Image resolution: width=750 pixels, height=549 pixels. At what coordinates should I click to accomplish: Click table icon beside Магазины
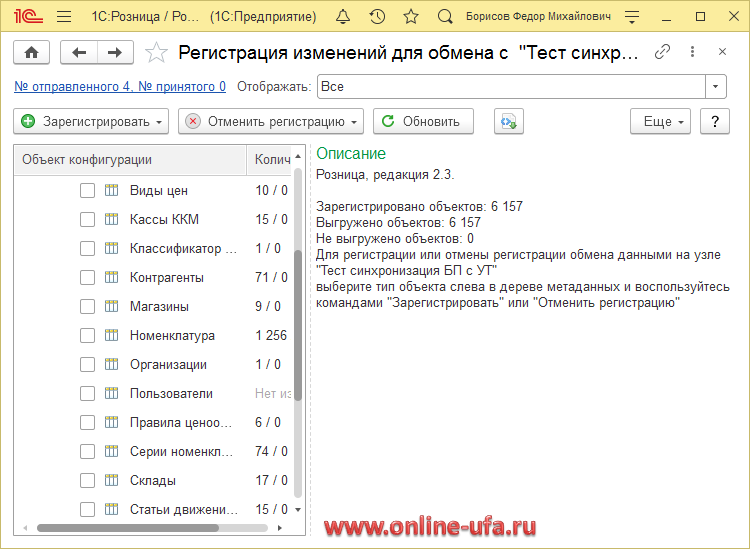coord(111,307)
